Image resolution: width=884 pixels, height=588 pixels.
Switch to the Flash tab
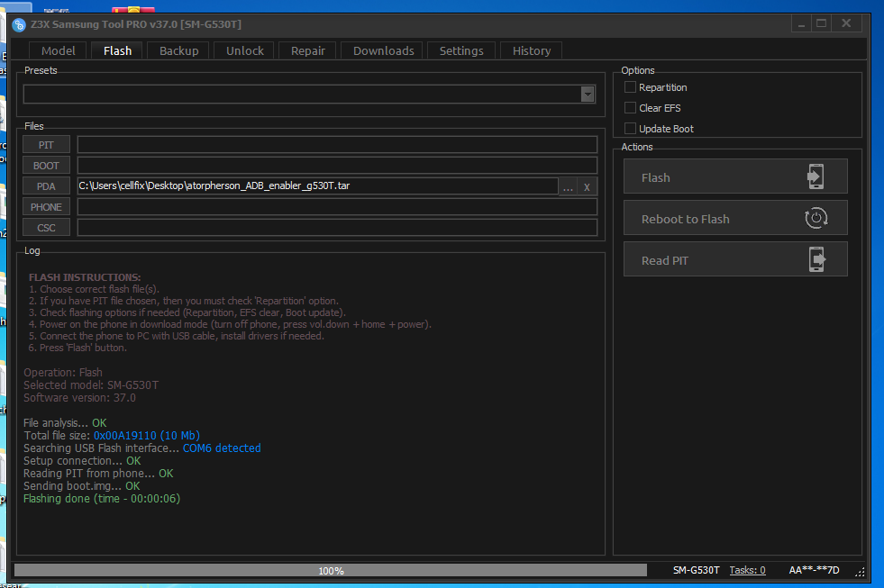click(x=117, y=50)
